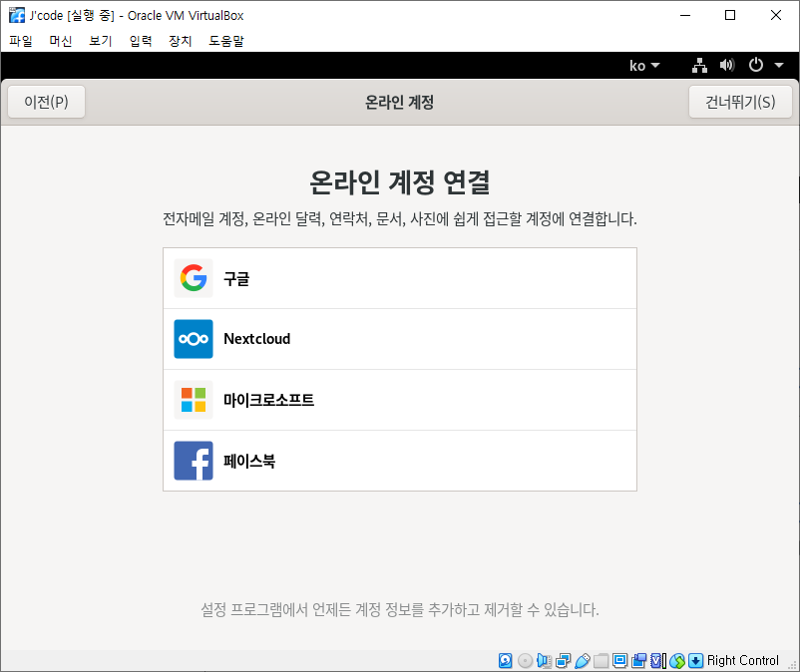Image resolution: width=800 pixels, height=672 pixels.
Task: Close the VirtualBox window
Action: point(775,15)
